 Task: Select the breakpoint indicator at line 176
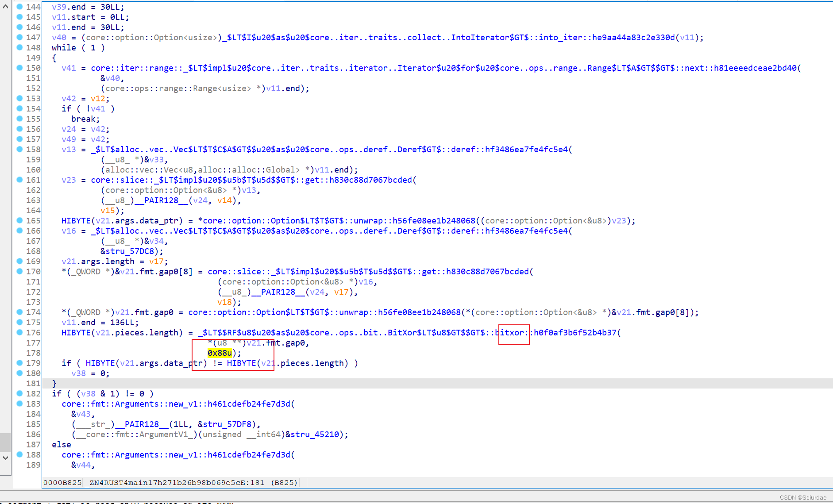20,332
